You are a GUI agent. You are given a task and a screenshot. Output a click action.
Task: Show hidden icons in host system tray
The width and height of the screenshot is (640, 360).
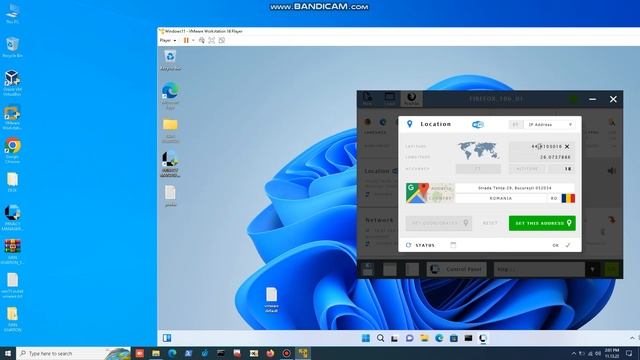(x=573, y=353)
